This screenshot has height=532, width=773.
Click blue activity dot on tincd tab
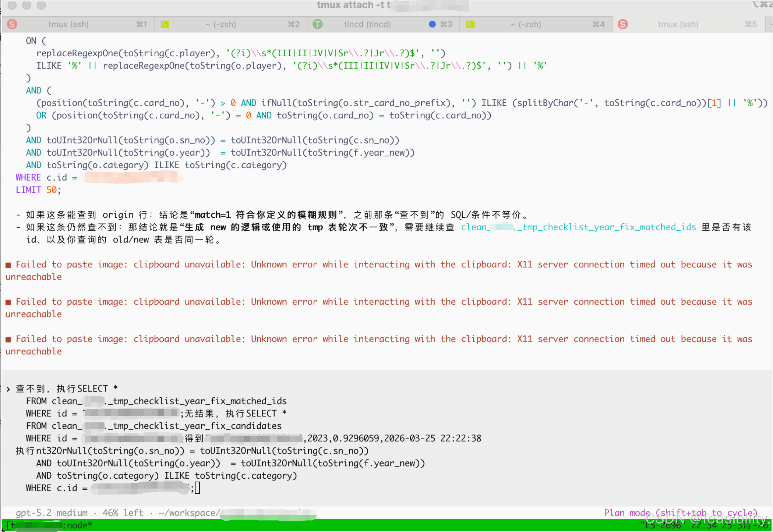tap(433, 24)
